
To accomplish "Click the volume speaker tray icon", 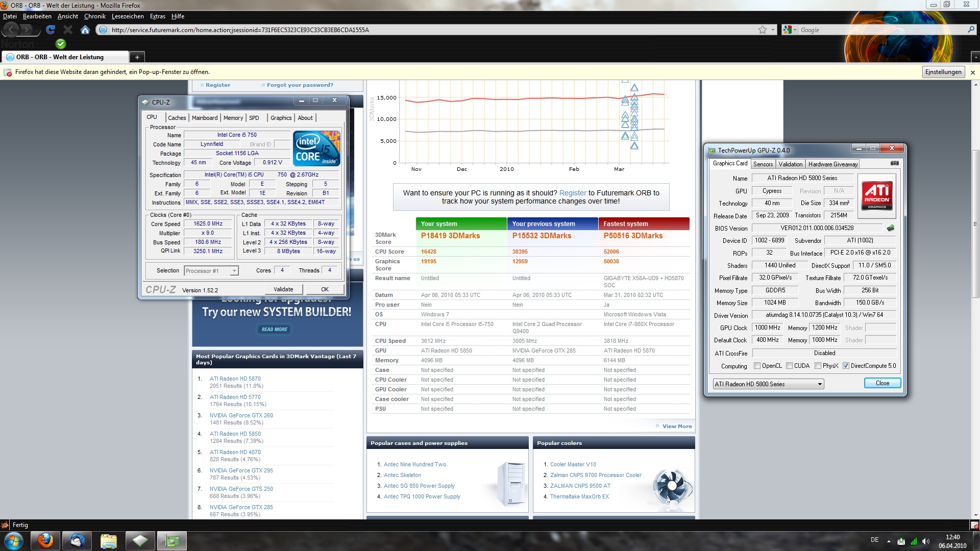I will click(926, 541).
